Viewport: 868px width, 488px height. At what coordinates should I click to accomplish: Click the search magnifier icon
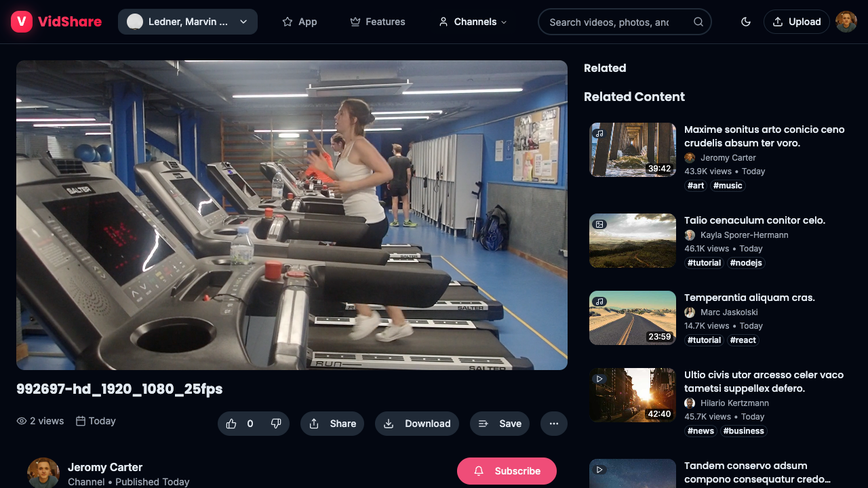tap(698, 22)
